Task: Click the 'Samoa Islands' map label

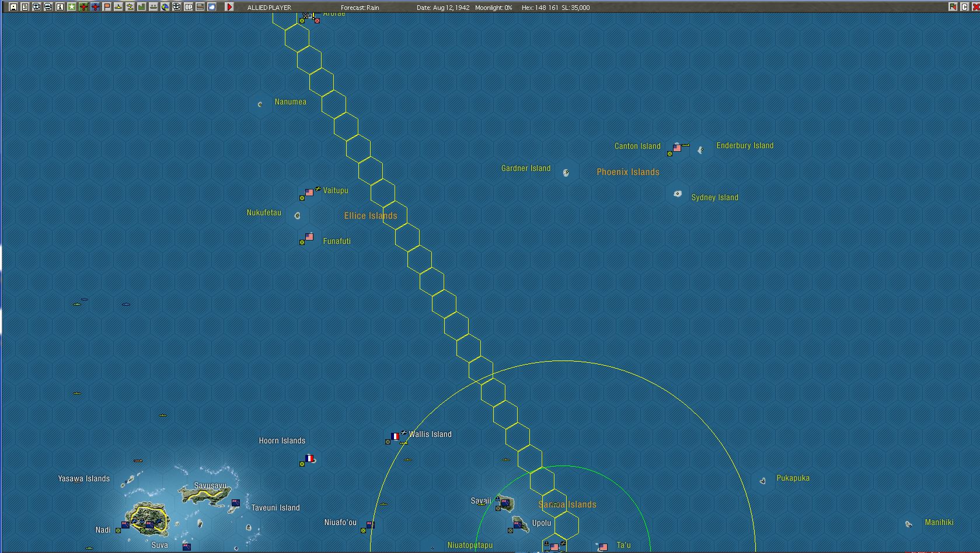Action: click(x=567, y=505)
